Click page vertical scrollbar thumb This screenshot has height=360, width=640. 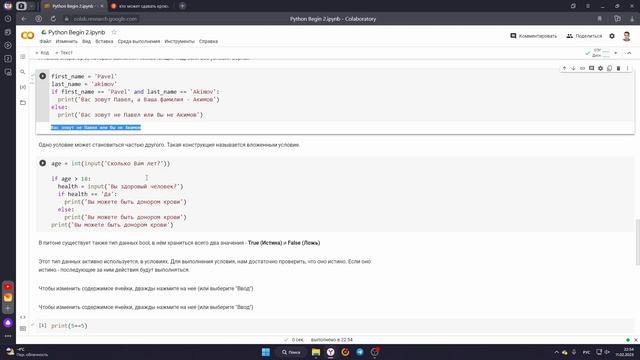click(637, 242)
